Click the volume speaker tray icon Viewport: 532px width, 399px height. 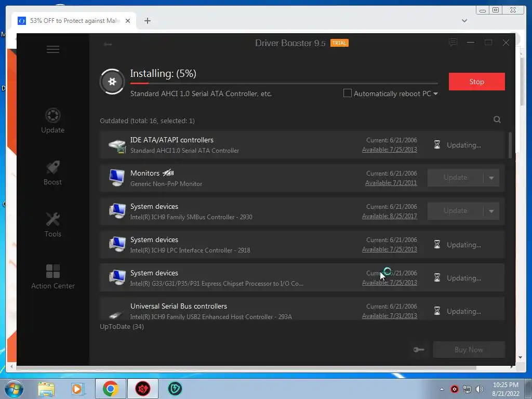tap(480, 389)
